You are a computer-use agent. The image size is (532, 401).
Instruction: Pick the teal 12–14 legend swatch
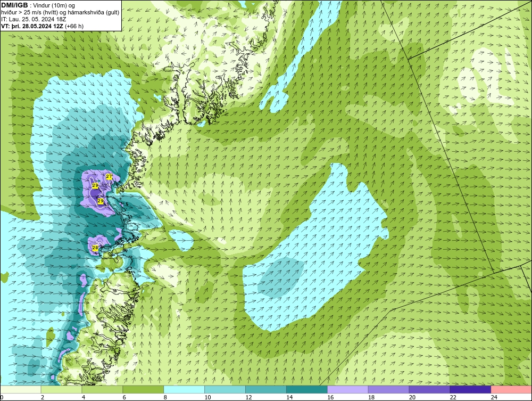pos(265,389)
